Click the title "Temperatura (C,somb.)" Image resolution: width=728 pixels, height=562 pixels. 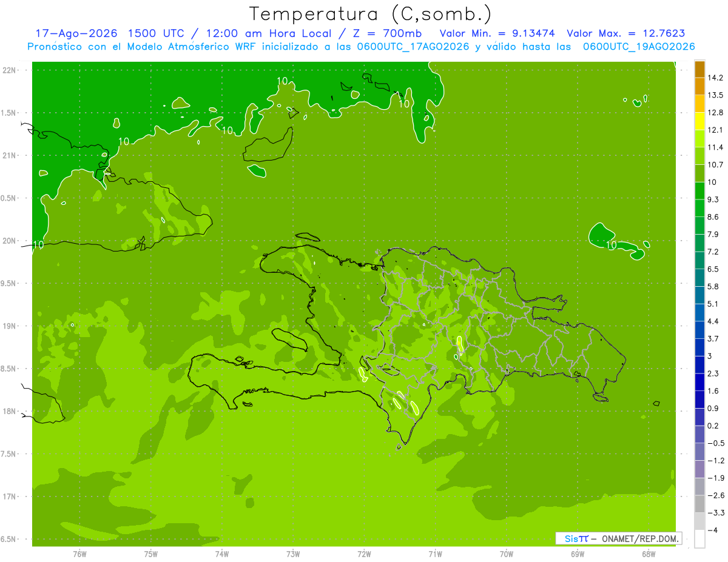click(371, 13)
